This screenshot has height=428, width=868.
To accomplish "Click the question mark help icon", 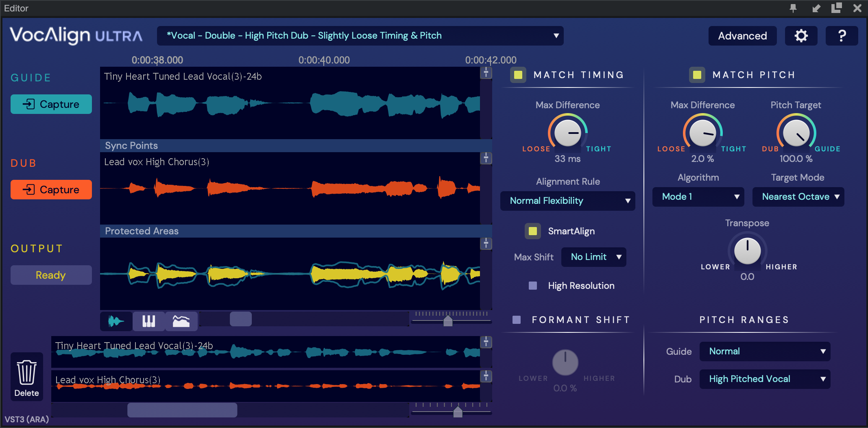I will point(842,36).
